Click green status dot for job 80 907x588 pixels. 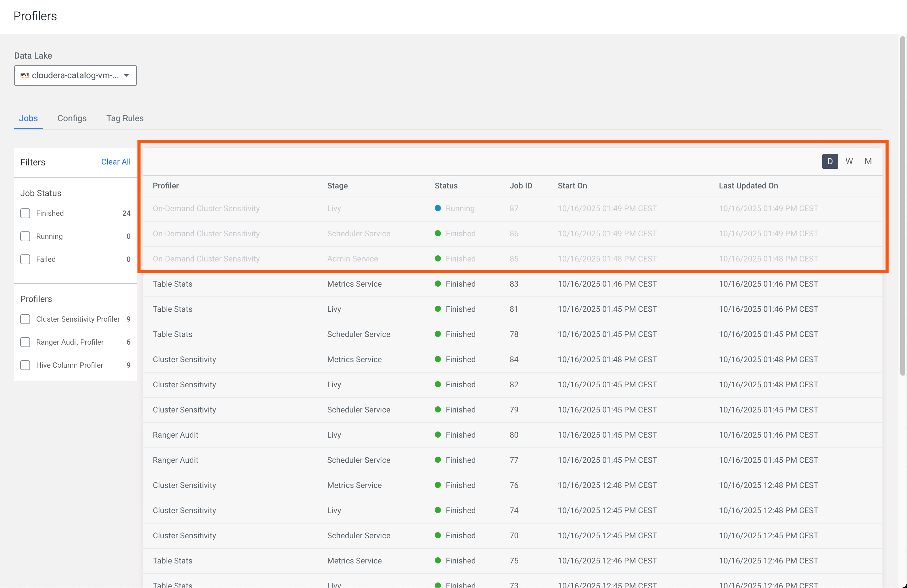coord(438,435)
